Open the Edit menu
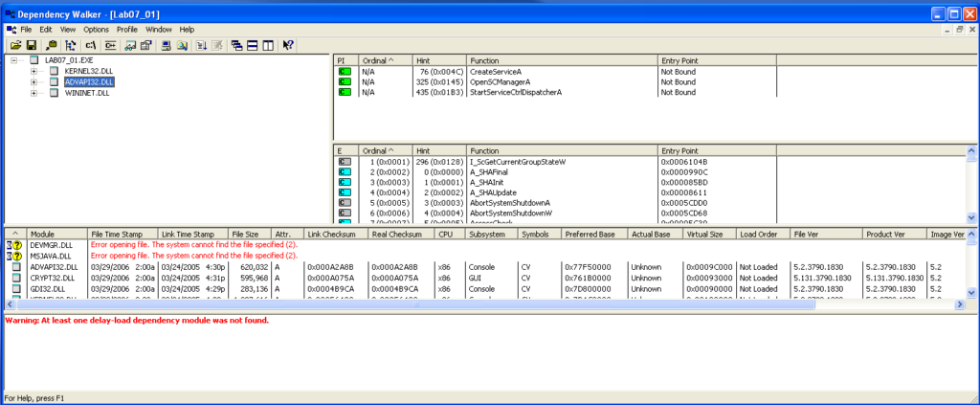The image size is (980, 405). tap(46, 30)
